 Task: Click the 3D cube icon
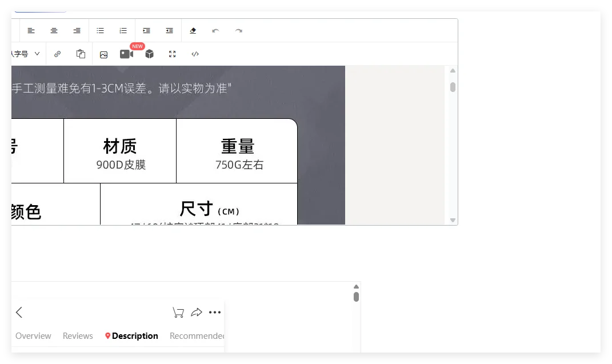[x=150, y=54]
